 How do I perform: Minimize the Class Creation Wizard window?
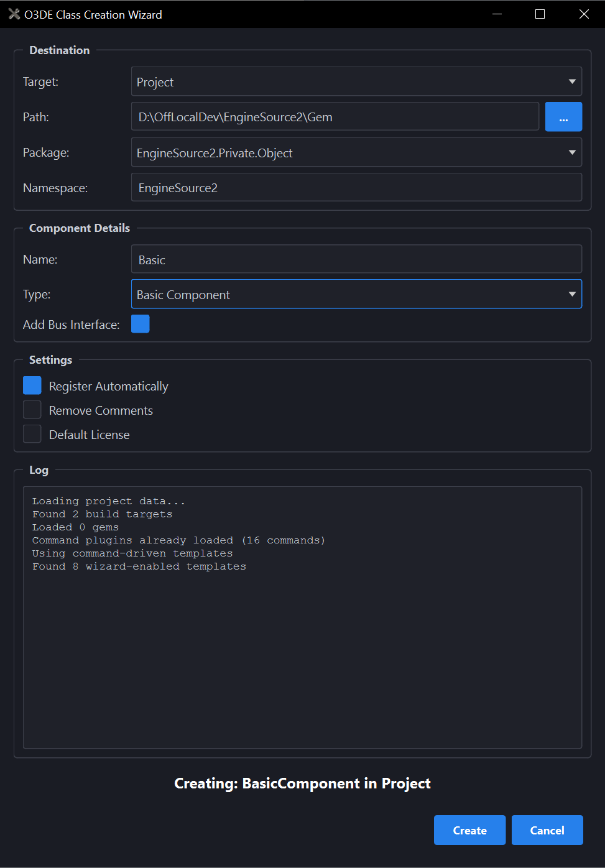[x=497, y=14]
